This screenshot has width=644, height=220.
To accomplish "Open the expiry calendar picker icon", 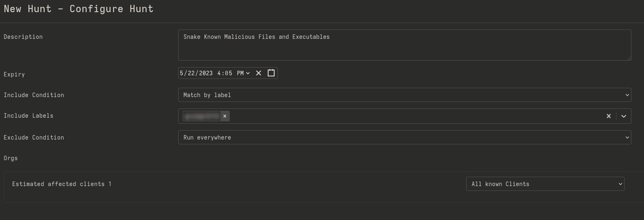I will click(271, 73).
